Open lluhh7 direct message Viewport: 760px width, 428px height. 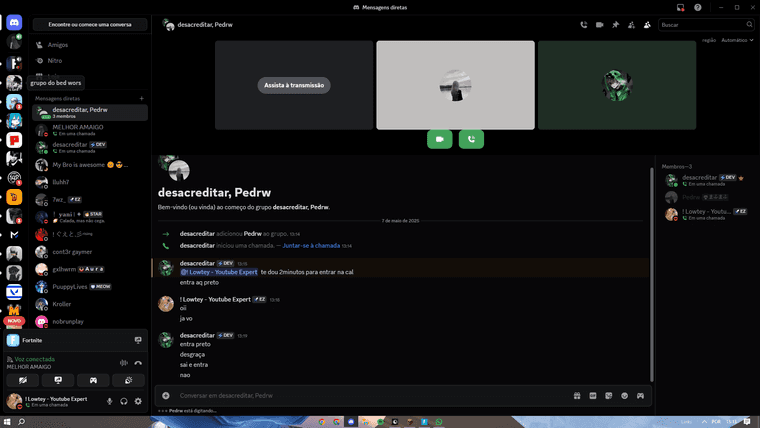click(90, 182)
